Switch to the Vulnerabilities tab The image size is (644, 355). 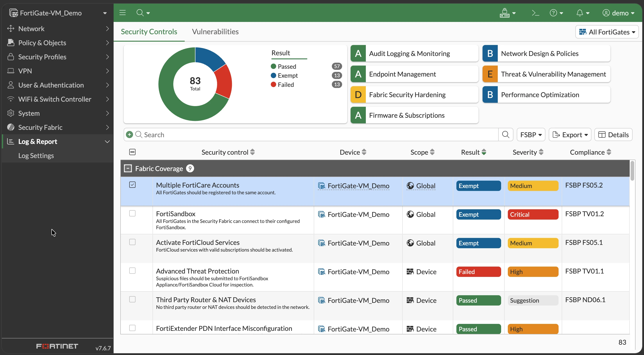click(215, 32)
